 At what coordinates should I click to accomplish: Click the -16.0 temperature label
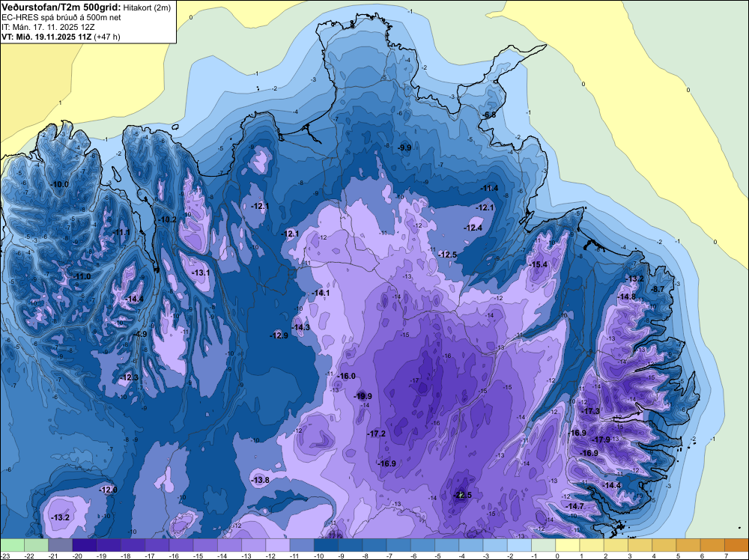pyautogui.click(x=346, y=376)
